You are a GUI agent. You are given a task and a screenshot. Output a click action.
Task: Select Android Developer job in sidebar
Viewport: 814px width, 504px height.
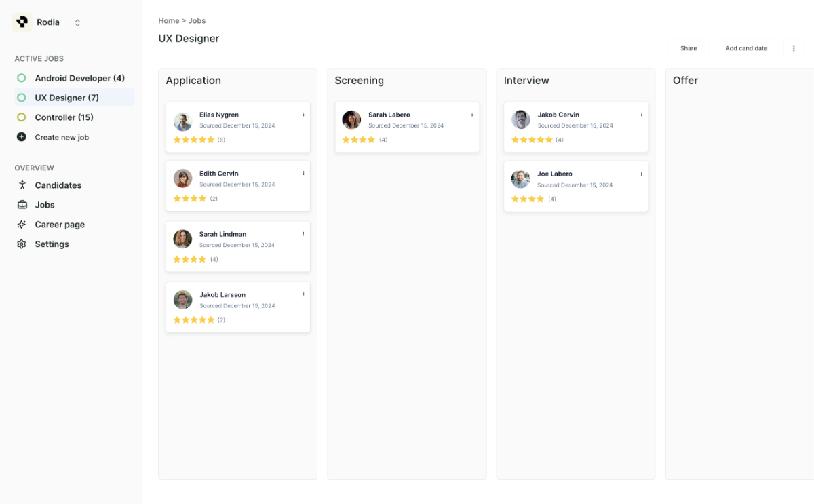click(x=79, y=78)
